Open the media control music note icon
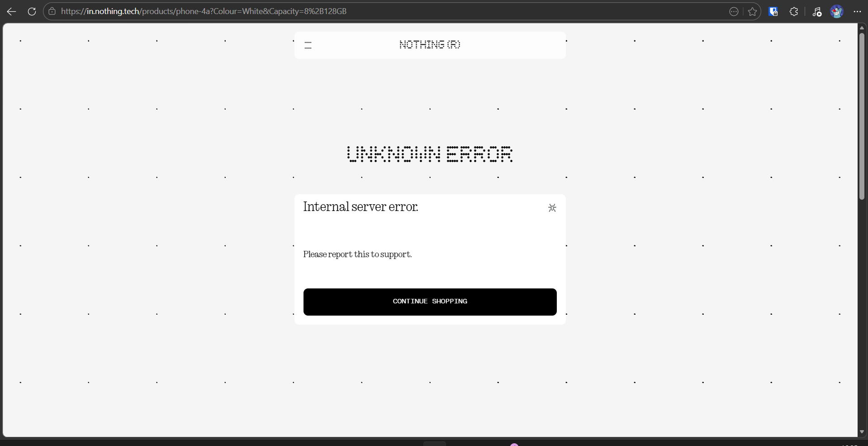Screen dimensions: 868x446 [x=816, y=12]
